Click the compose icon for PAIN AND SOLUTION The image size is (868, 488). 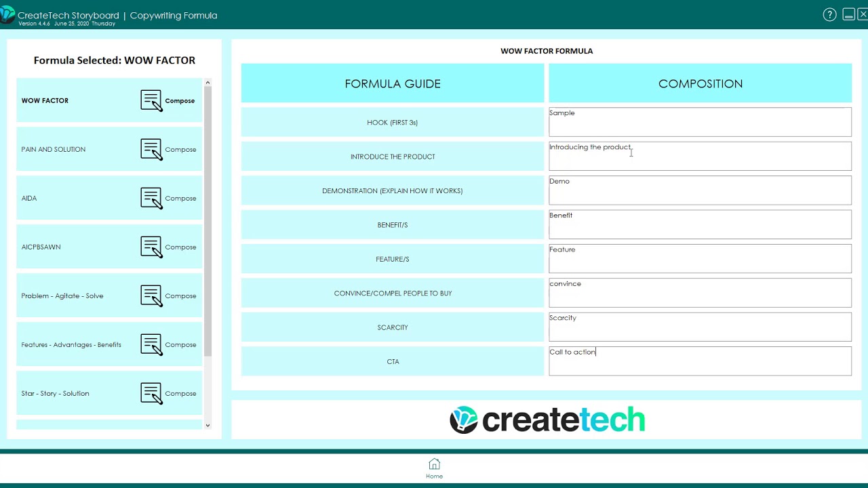[151, 149]
